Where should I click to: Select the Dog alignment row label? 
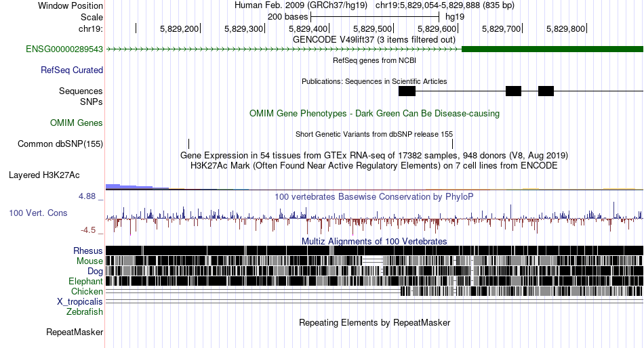[95, 271]
